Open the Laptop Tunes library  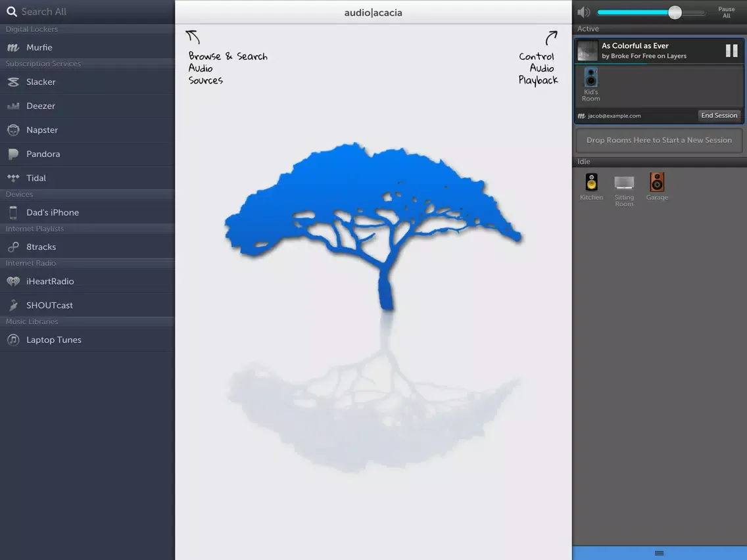click(x=87, y=340)
